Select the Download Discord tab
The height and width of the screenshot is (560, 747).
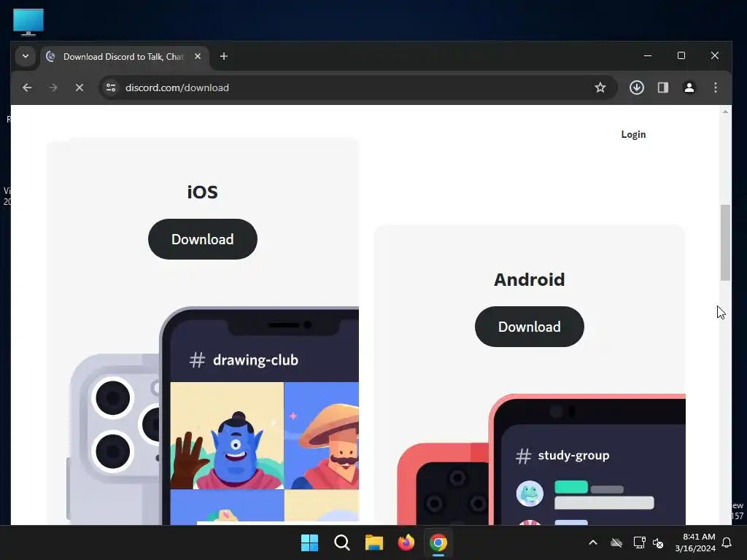[x=124, y=57]
